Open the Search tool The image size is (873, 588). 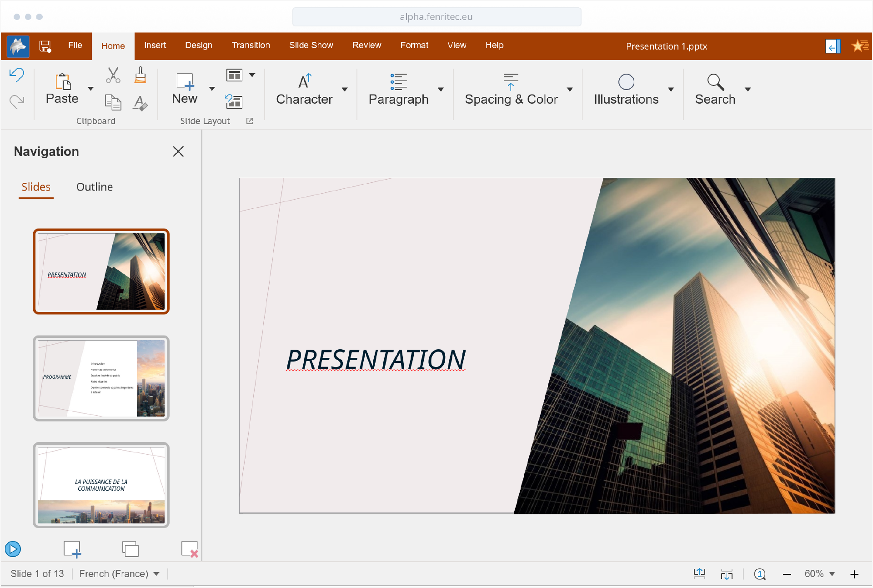(x=715, y=89)
